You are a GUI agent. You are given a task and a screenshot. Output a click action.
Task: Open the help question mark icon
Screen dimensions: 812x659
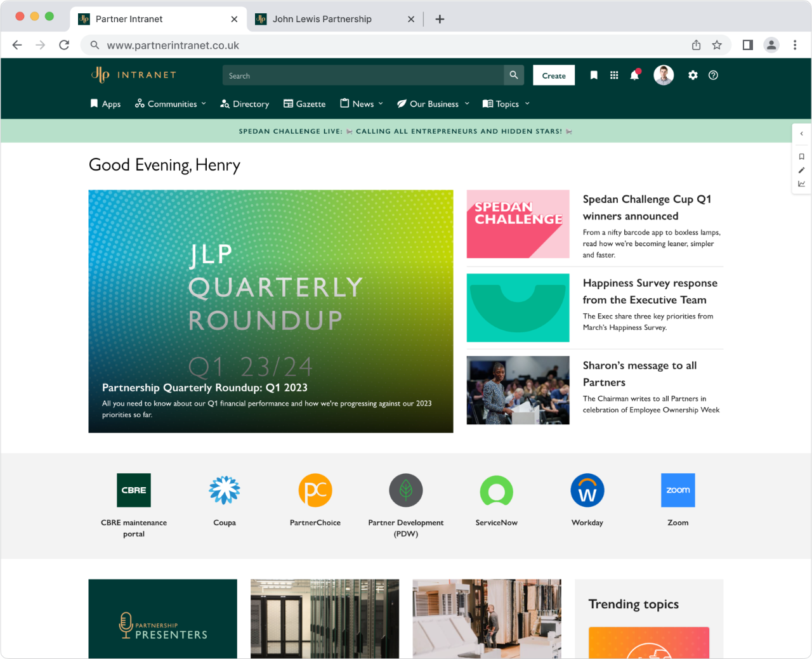(x=713, y=75)
